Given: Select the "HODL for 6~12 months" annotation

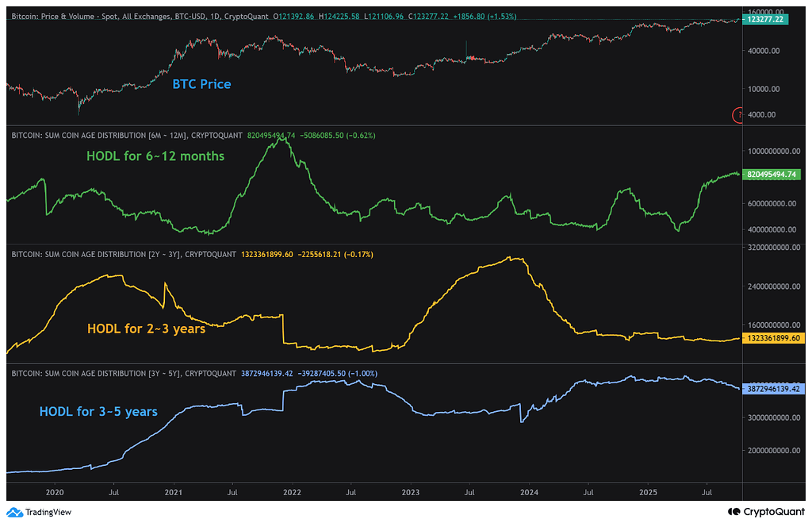Looking at the screenshot, I should pyautogui.click(x=156, y=156).
